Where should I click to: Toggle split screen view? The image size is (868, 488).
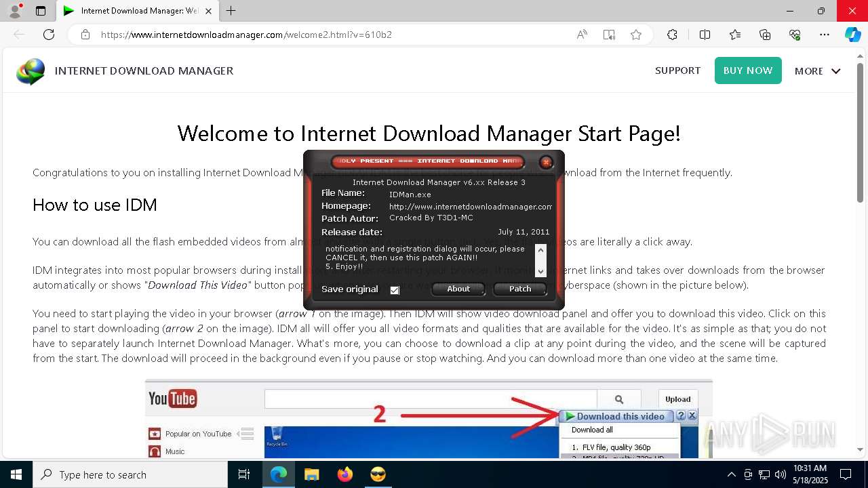(x=705, y=35)
